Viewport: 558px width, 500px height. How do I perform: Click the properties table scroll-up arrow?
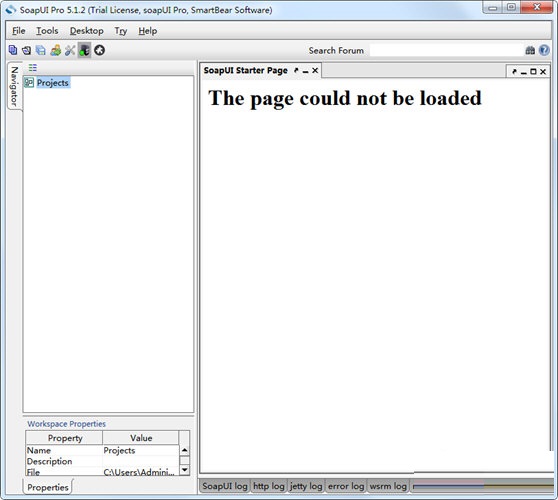[x=184, y=450]
